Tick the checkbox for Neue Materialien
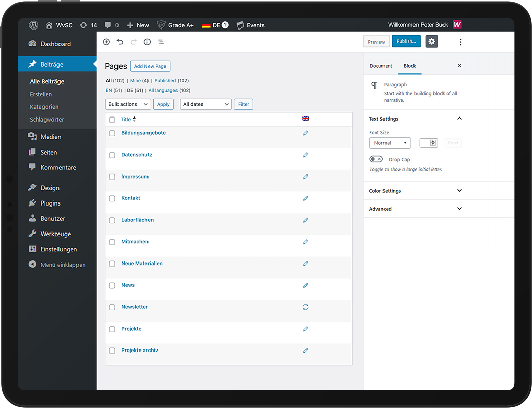The image size is (532, 408). [112, 264]
